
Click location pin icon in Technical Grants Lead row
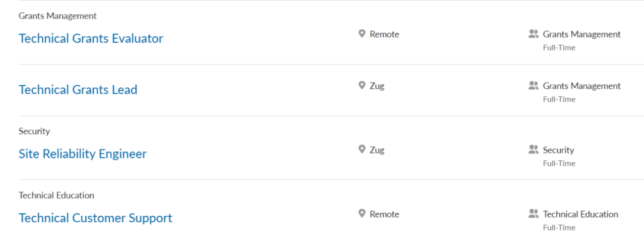[361, 85]
